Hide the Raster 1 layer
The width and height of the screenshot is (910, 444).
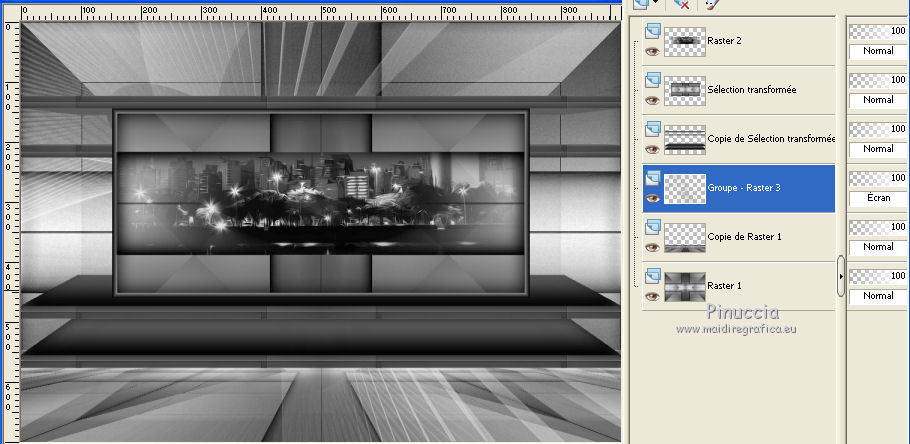tap(653, 297)
